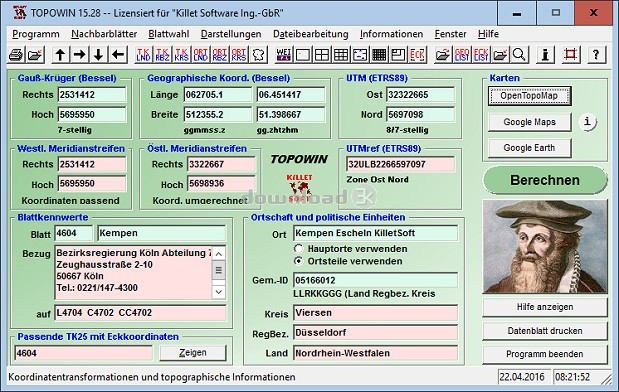The width and height of the screenshot is (619, 392).
Task: Click the Mercator portrait image
Action: (x=545, y=247)
